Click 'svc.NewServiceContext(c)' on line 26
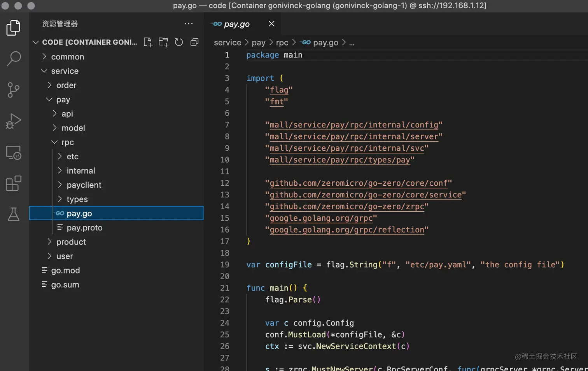The image size is (588, 371). pos(353,347)
